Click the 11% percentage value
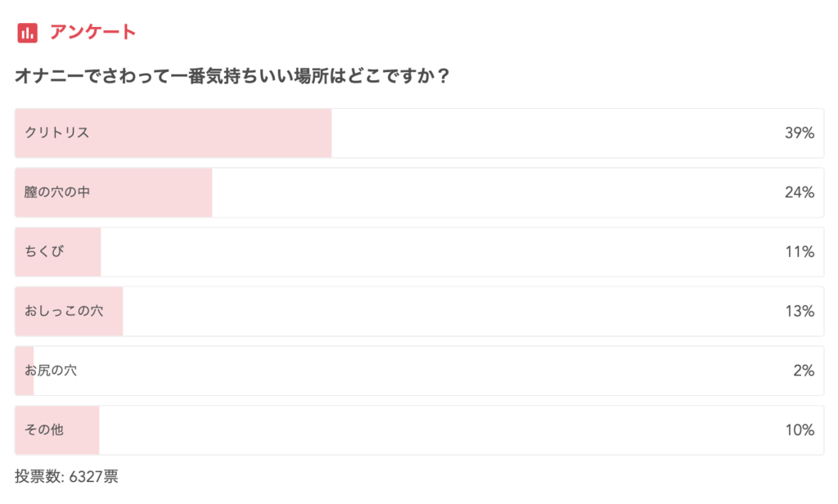This screenshot has width=838, height=504. [800, 251]
